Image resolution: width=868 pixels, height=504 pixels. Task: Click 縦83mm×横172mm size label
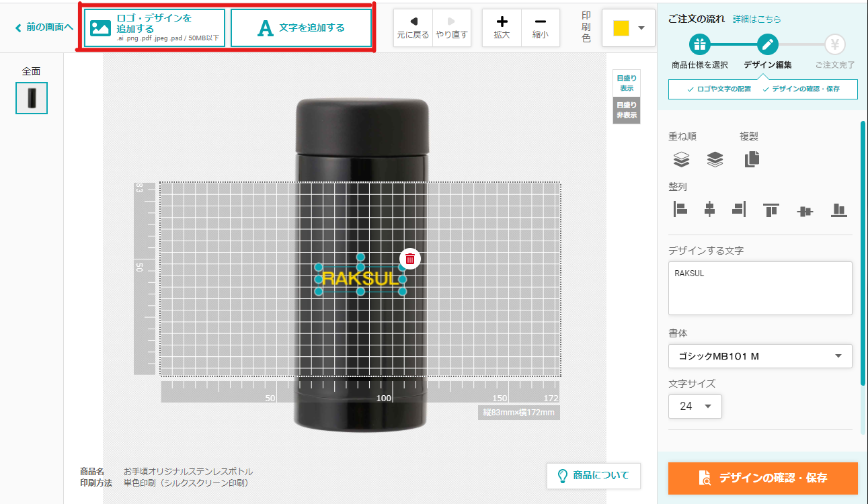[519, 413]
